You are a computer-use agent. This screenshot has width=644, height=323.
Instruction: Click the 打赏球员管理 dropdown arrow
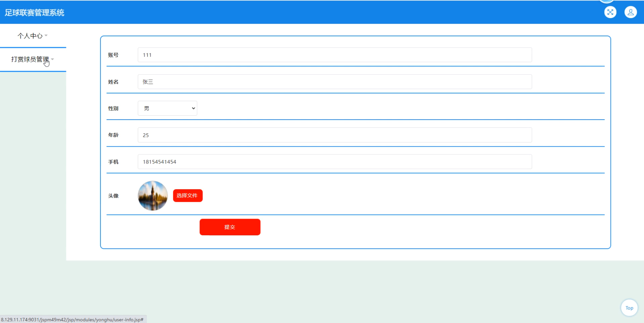[x=53, y=59]
